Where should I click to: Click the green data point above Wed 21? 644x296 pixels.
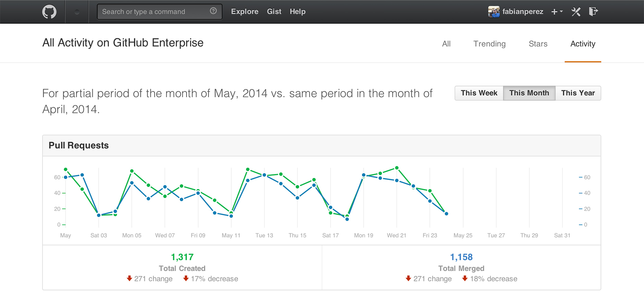[397, 168]
